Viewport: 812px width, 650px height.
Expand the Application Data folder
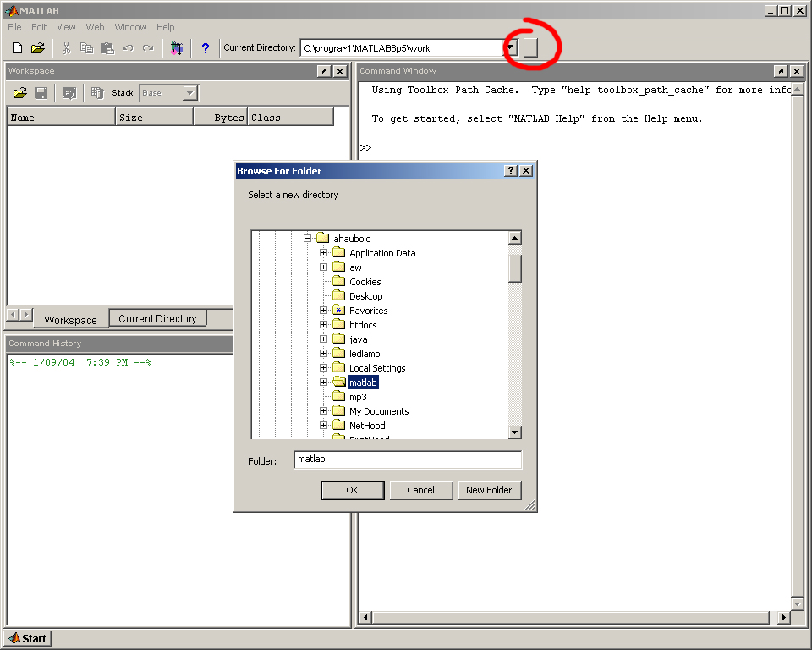tap(324, 253)
